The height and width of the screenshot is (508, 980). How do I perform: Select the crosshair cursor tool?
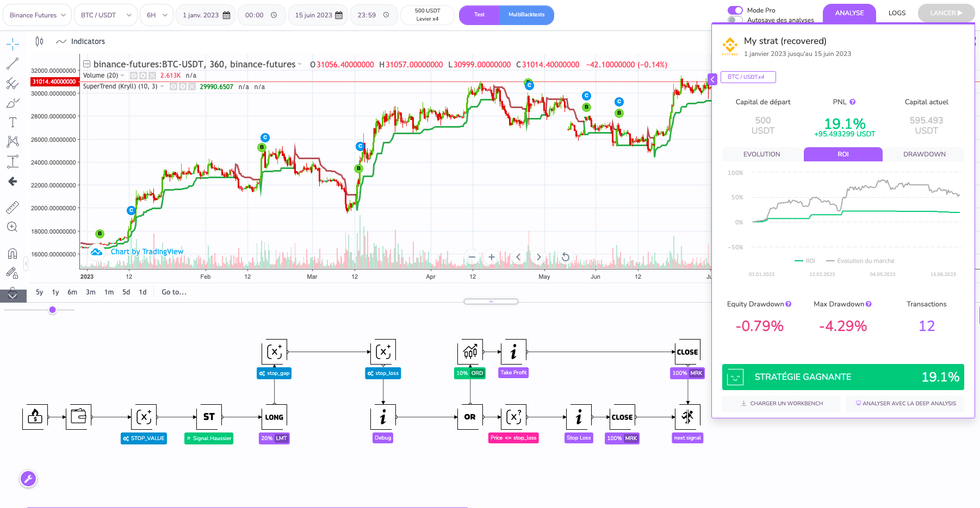click(x=13, y=44)
